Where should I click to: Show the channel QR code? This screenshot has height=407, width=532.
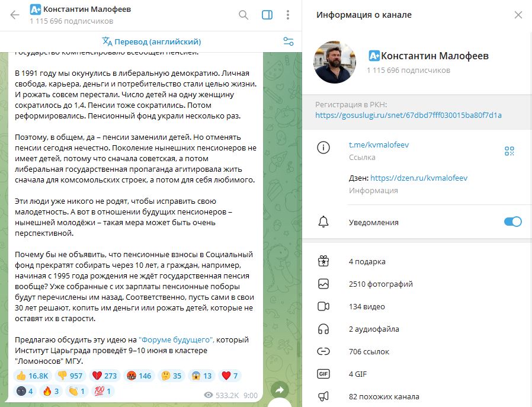point(509,151)
